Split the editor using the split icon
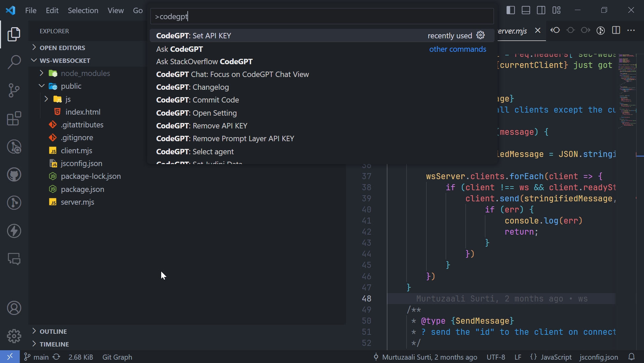This screenshot has height=363, width=644. coord(616,30)
